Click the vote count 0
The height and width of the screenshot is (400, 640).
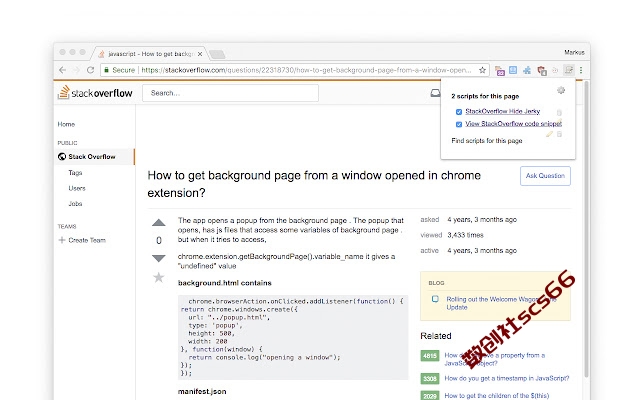(x=159, y=240)
